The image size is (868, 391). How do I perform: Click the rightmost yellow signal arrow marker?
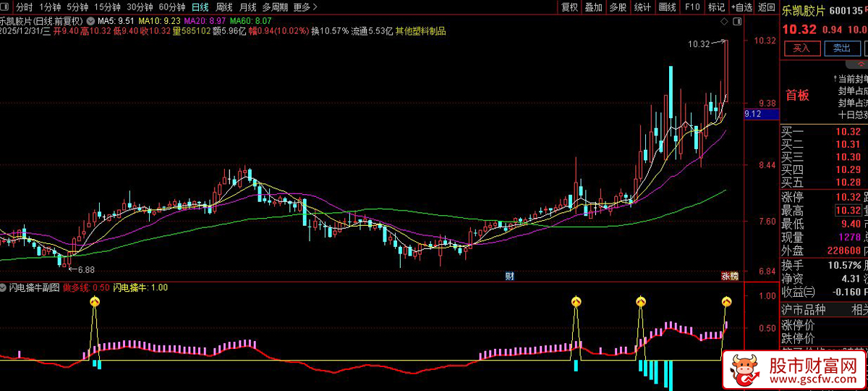click(x=726, y=300)
